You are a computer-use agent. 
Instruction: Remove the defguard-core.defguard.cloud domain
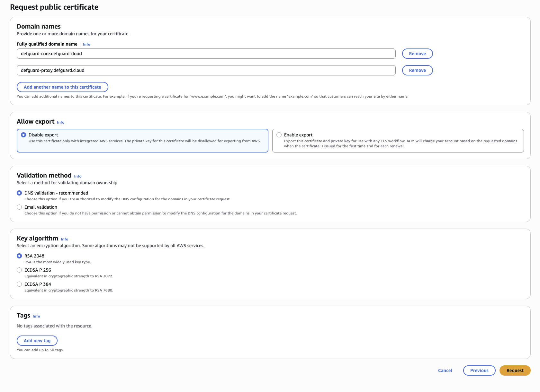pyautogui.click(x=417, y=54)
